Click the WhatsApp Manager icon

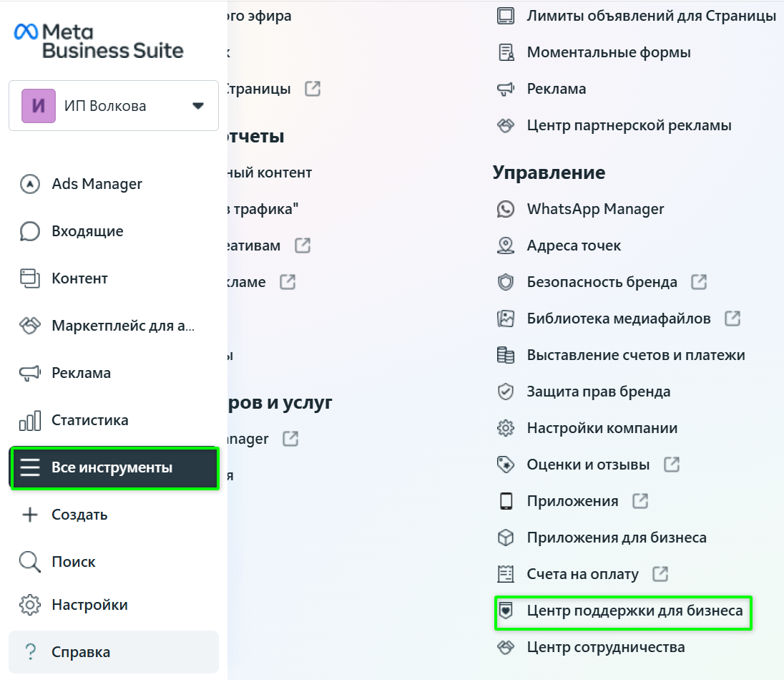click(x=506, y=209)
